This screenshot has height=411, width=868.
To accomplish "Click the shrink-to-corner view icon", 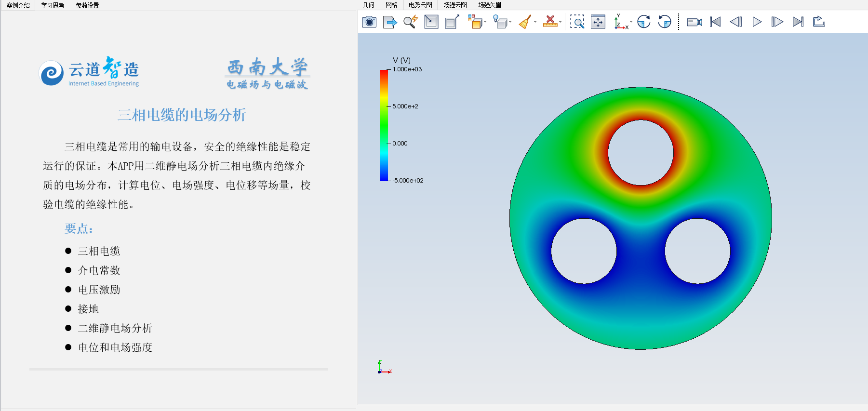I will point(431,22).
